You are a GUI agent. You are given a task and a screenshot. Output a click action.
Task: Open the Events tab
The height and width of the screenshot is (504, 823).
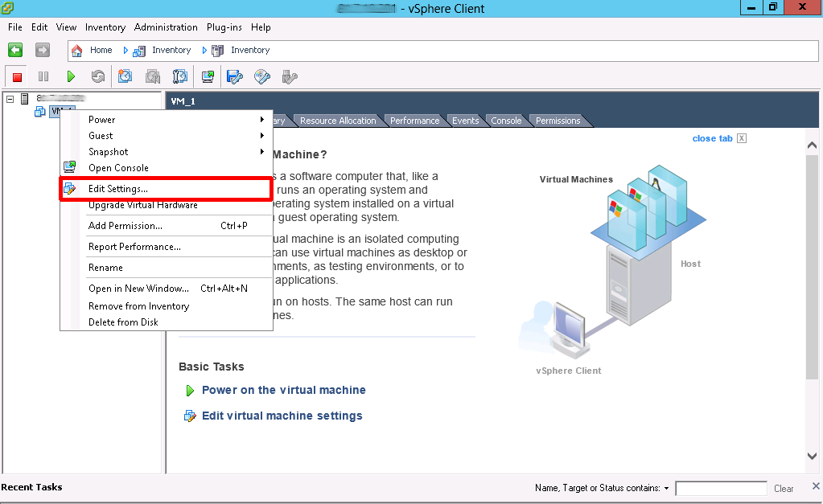tap(466, 121)
